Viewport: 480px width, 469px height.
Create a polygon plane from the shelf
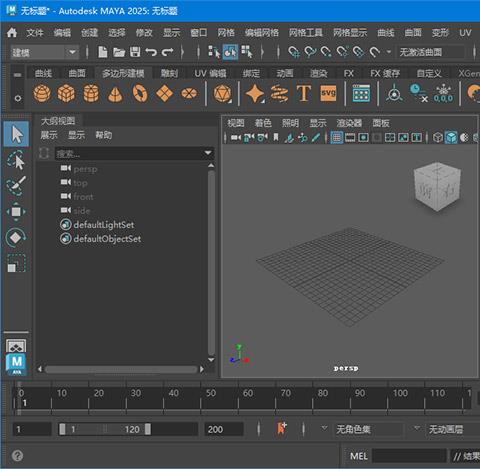(x=165, y=93)
